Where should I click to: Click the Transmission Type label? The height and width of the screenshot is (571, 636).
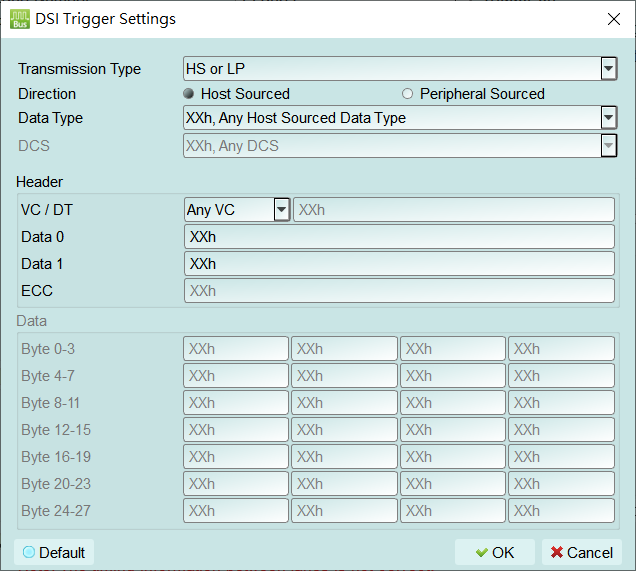80,69
